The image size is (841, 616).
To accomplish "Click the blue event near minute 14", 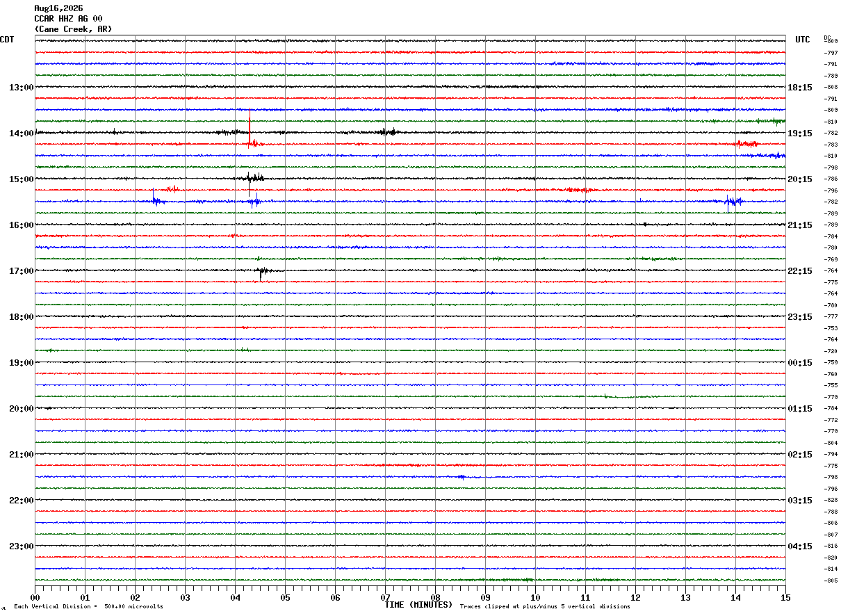I will click(733, 202).
